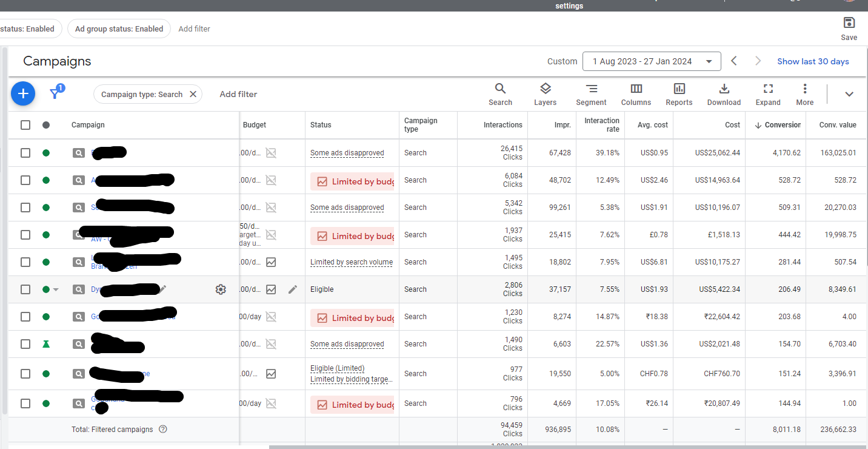Click the Reports icon
Screen dimensions: 868x449
(679, 94)
